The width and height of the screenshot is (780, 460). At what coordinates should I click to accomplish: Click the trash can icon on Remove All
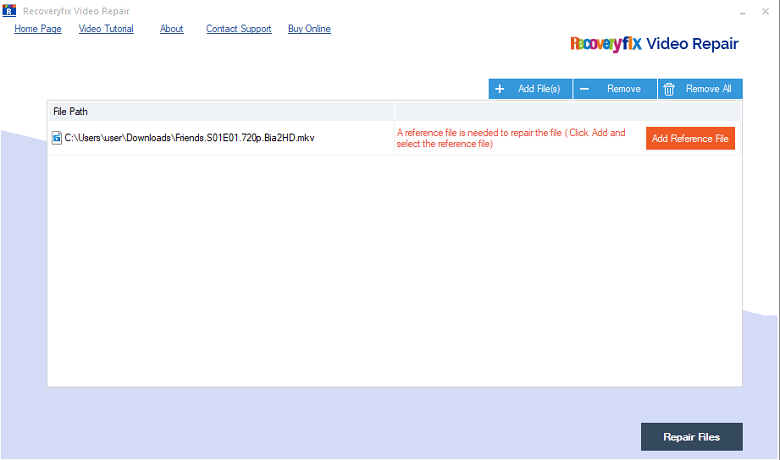point(669,89)
